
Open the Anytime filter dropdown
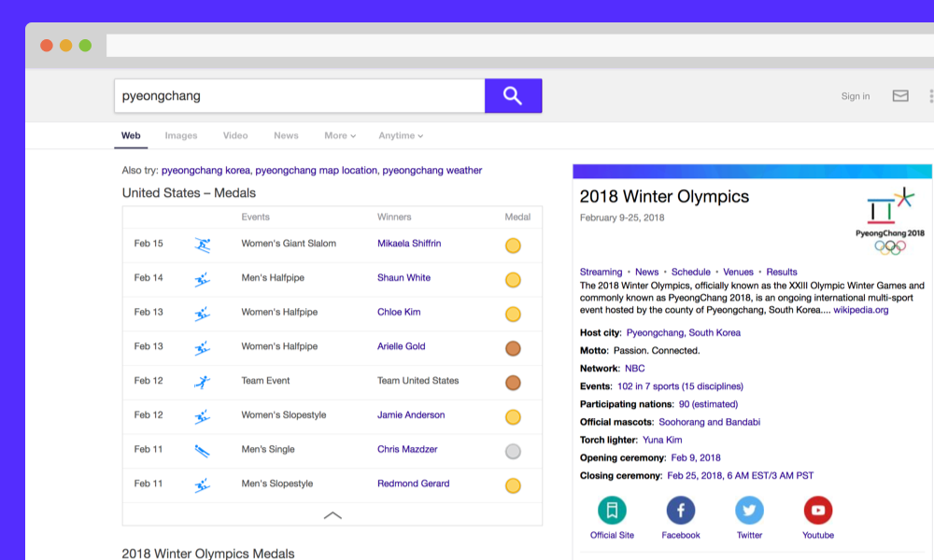pos(401,135)
